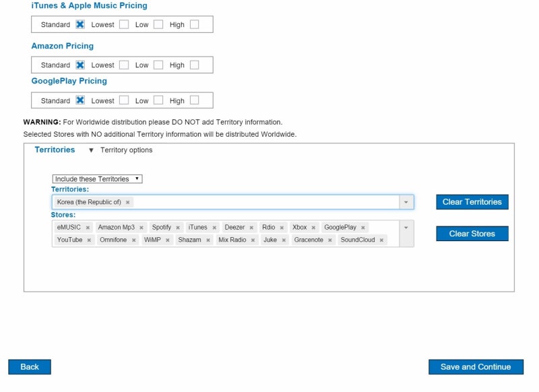Go Back to the previous step
The height and width of the screenshot is (392, 539).
[30, 367]
